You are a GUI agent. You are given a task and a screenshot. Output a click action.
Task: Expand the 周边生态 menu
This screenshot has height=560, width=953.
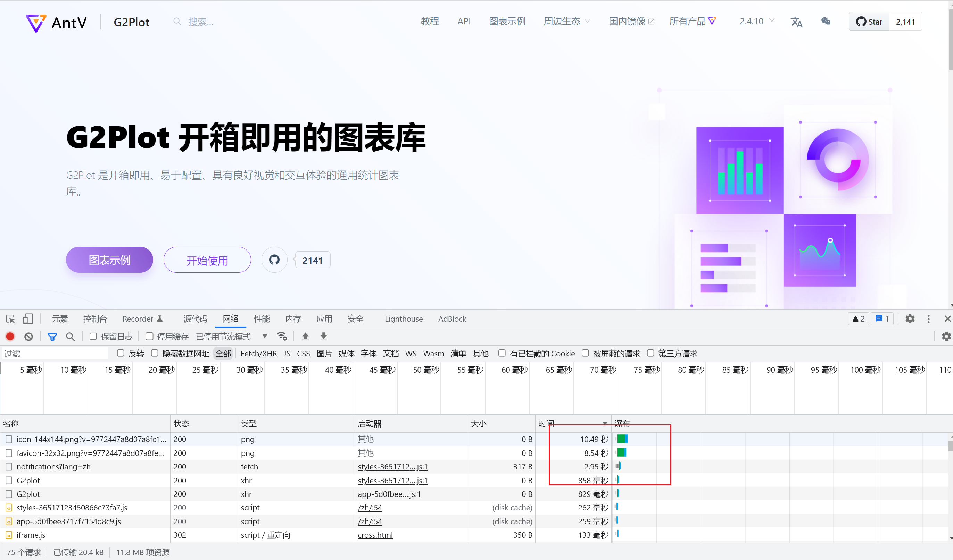566,21
